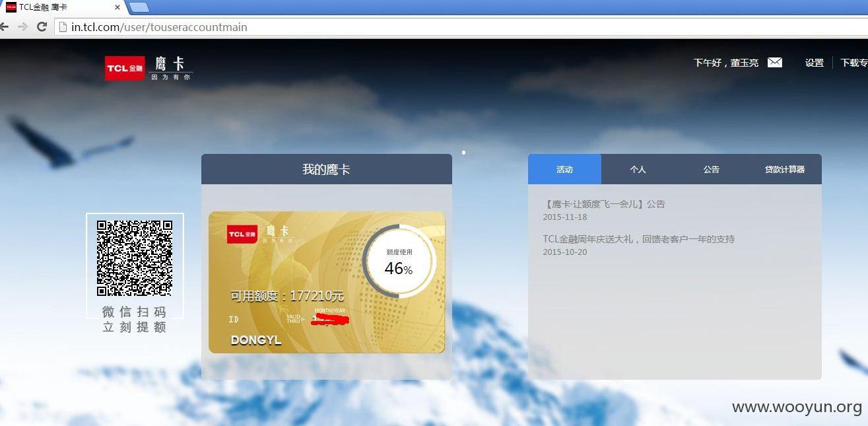Screen dimensions: 868x426
Task: Click the address bar URL field
Action: click(461, 27)
